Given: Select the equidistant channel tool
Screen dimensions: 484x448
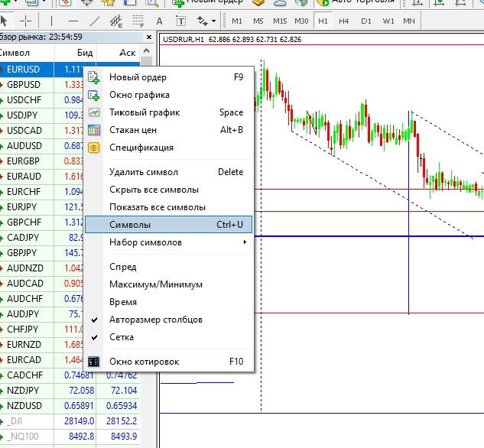Looking at the screenshot, I should click(116, 21).
